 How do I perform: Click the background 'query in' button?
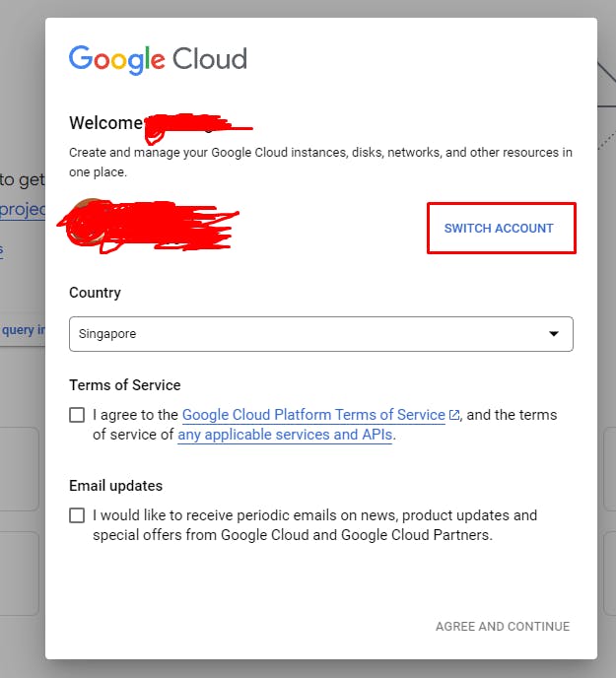pyautogui.click(x=23, y=330)
